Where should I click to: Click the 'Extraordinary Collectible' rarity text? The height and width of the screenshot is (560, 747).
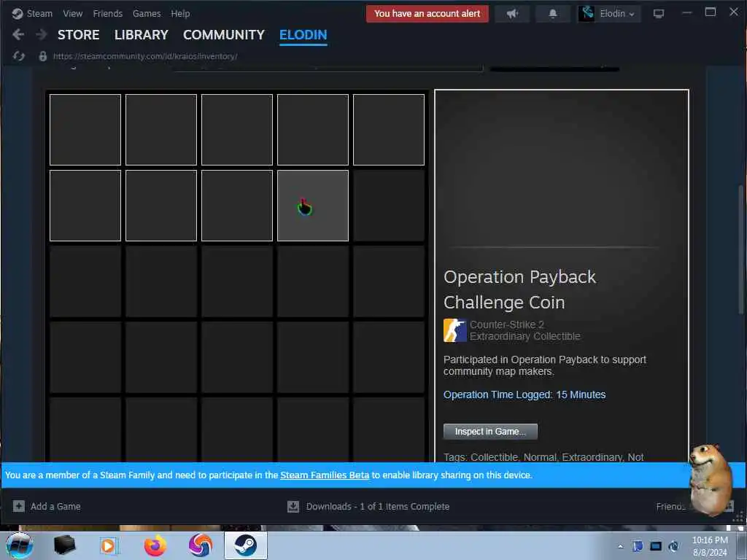[x=525, y=336]
